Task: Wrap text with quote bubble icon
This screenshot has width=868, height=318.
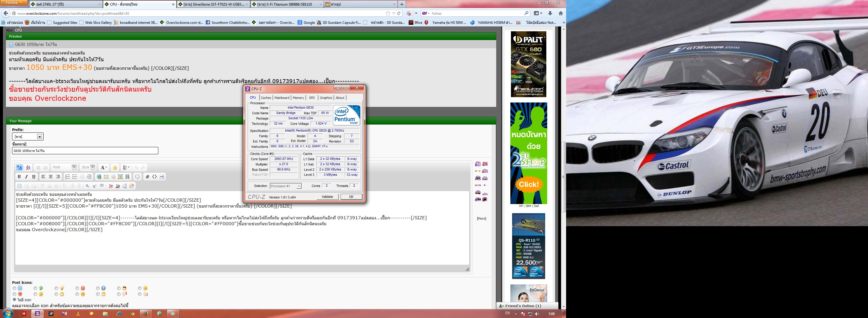Action: click(137, 177)
